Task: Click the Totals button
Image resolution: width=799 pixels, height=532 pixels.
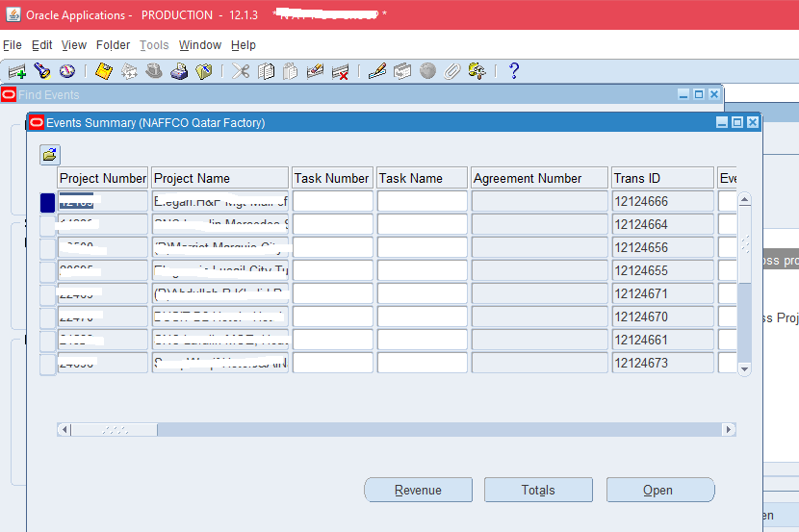Action: click(538, 490)
